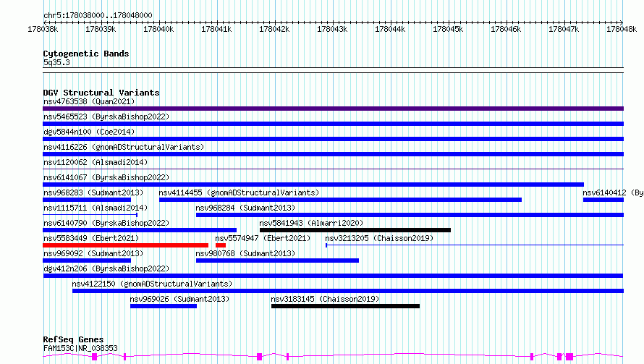
Task: Select the long red bar under nsv5583449
Action: tap(126, 245)
